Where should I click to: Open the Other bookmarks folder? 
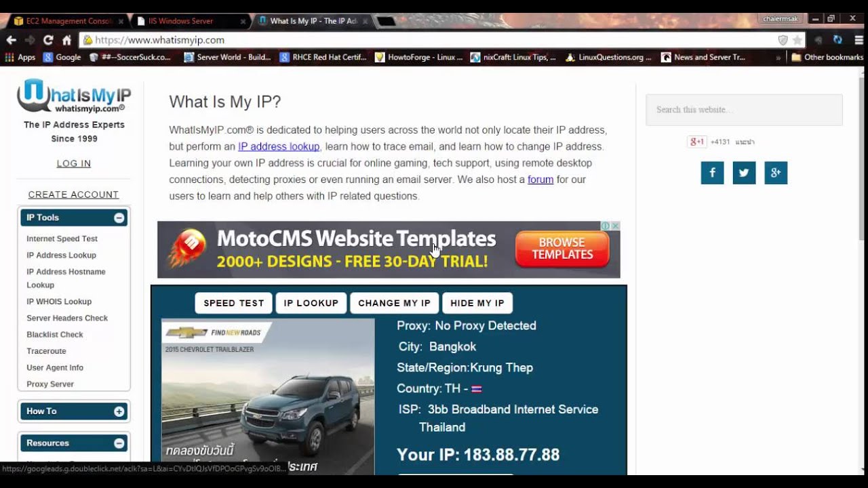click(x=827, y=58)
